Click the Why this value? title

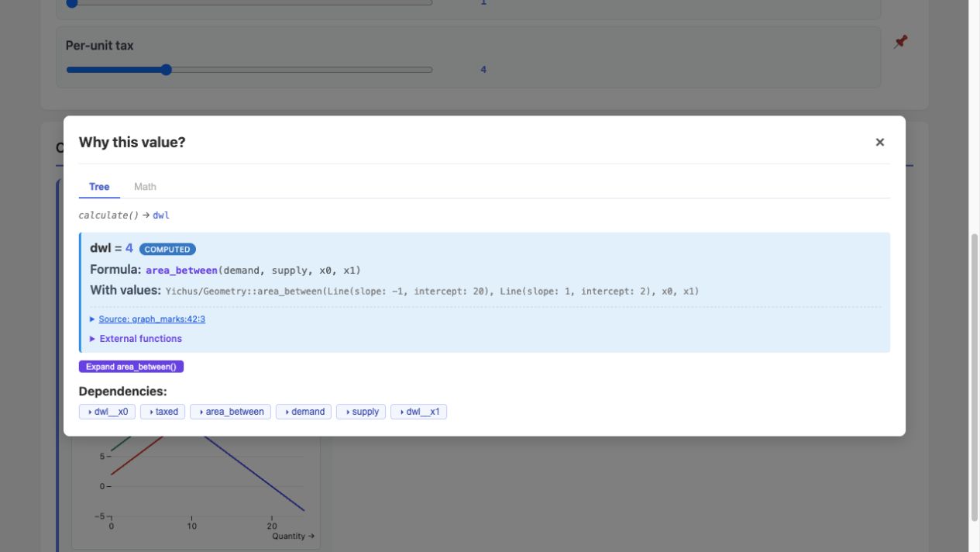pos(132,143)
